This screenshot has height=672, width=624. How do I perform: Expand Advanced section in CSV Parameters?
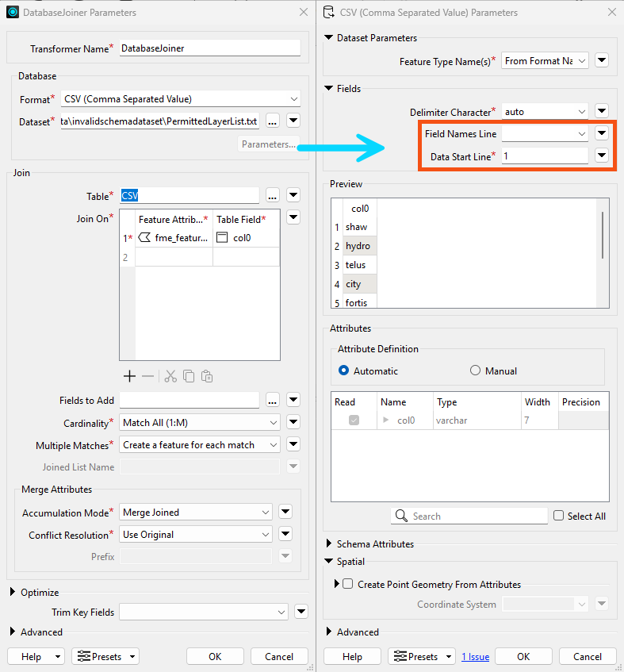(x=329, y=632)
